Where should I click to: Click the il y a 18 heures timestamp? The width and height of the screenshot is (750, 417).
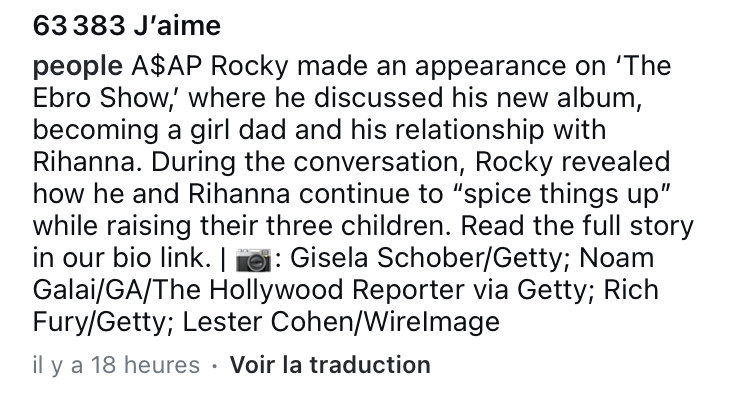coord(116,365)
